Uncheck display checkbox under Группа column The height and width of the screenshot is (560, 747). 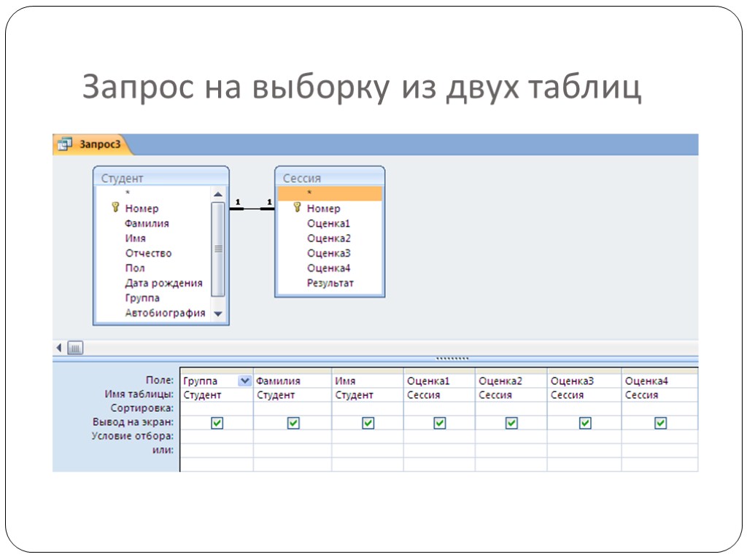(x=217, y=423)
